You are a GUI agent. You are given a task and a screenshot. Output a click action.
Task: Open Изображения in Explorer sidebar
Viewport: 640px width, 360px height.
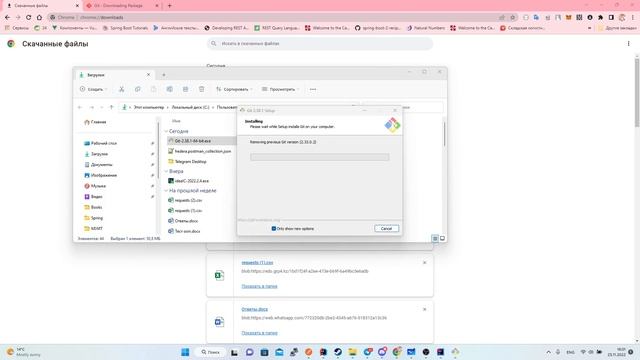coord(103,175)
